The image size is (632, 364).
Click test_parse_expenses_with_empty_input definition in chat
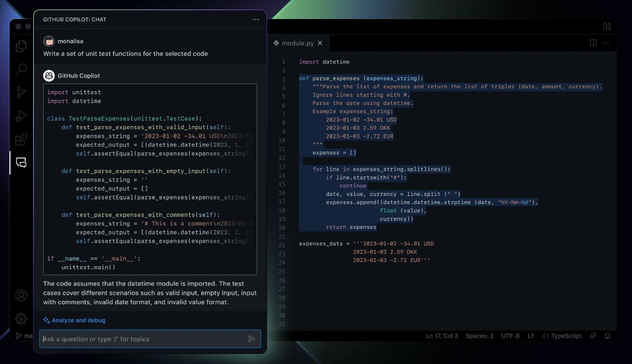point(146,171)
